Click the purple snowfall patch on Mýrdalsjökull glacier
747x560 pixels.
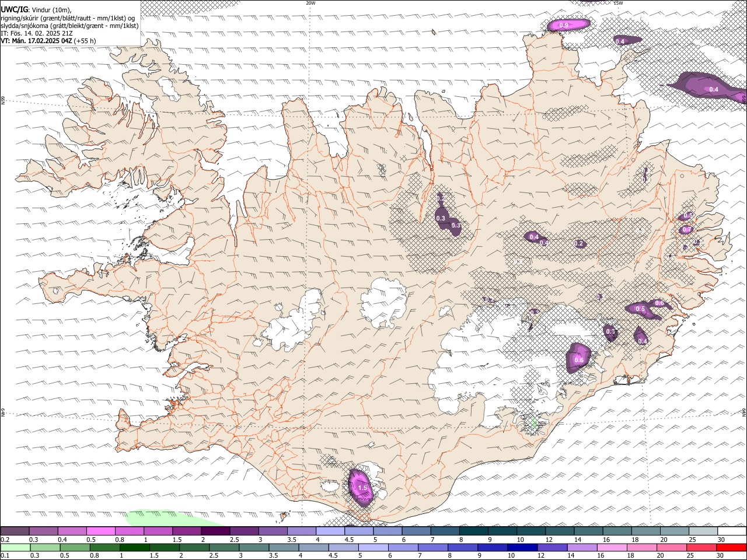click(x=361, y=488)
